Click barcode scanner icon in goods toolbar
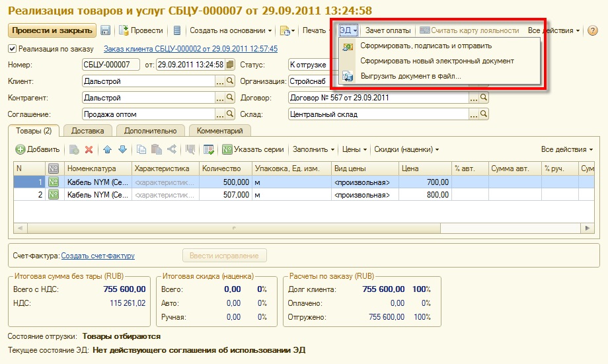608x364 pixels. click(190, 150)
